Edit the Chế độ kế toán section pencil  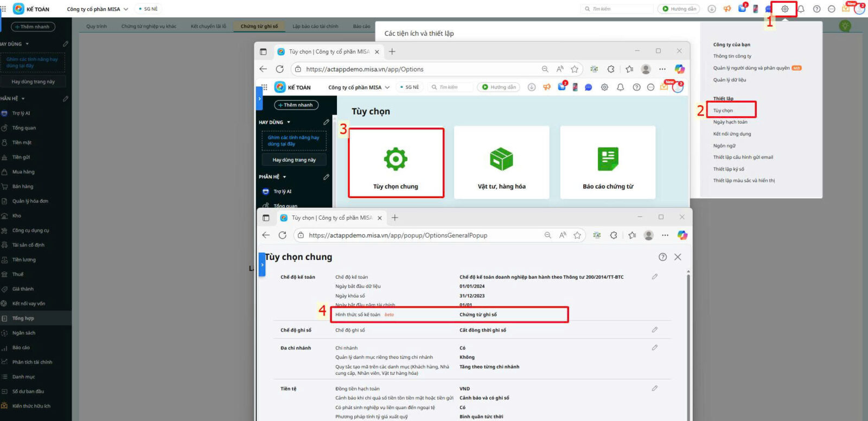point(655,277)
